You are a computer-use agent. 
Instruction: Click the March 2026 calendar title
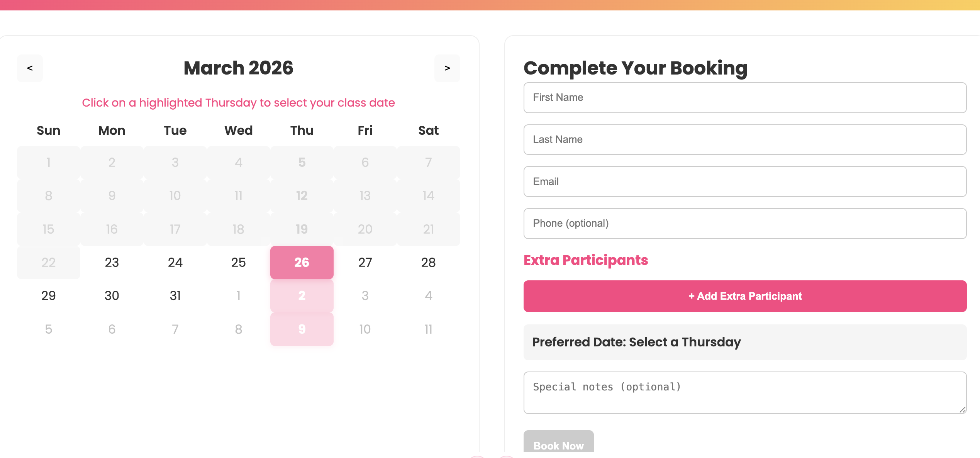pos(238,68)
